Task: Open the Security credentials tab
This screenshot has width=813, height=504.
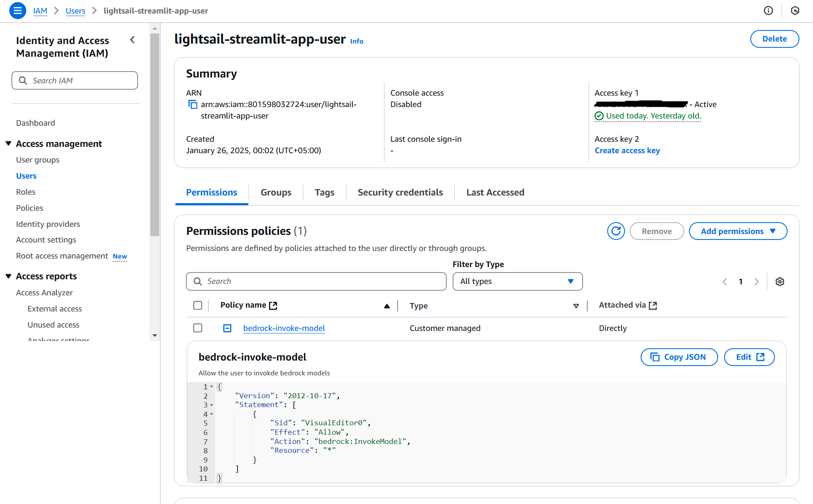Action: coord(400,193)
